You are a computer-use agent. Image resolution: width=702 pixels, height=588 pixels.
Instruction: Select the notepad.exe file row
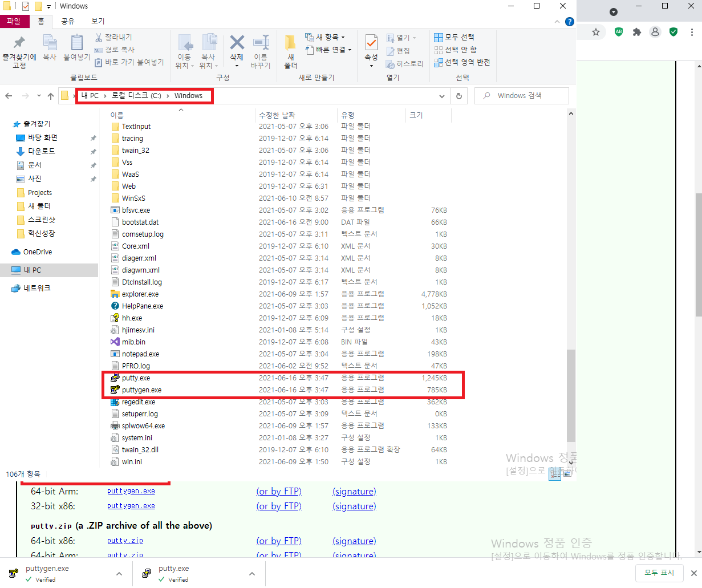coord(279,354)
